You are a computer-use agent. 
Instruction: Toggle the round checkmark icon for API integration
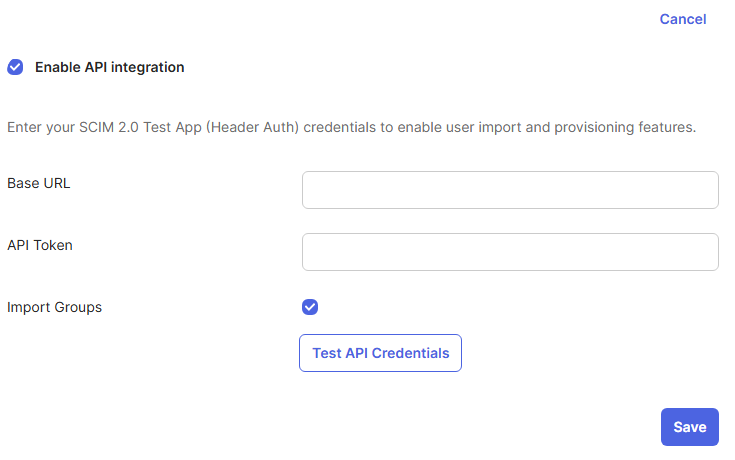(x=15, y=67)
